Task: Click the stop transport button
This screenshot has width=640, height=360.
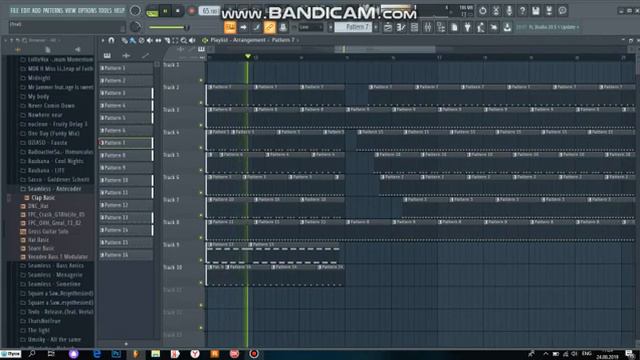Action: pyautogui.click(x=178, y=11)
